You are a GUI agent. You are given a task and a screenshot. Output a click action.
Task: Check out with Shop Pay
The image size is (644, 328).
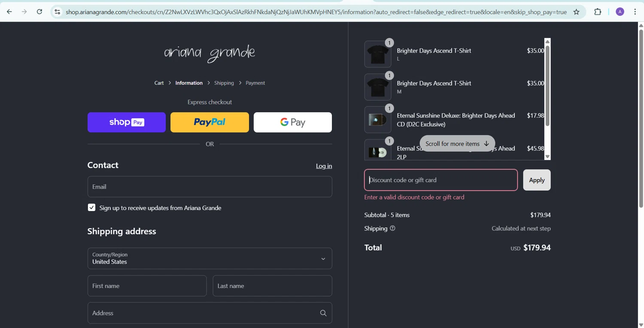tap(127, 122)
